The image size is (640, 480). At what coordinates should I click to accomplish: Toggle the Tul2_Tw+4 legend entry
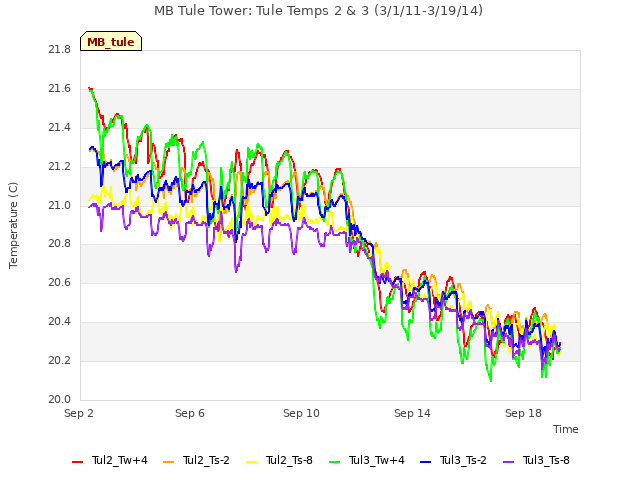[x=110, y=460]
